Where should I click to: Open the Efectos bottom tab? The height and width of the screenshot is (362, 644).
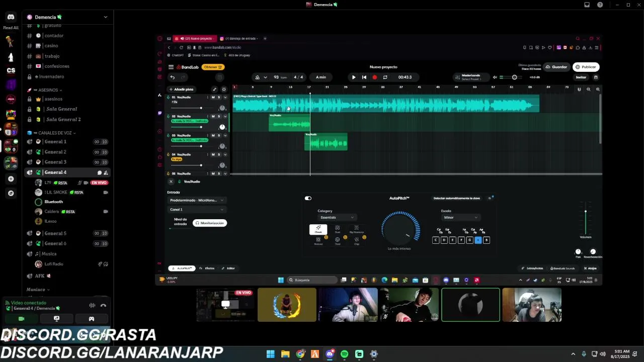coord(207,268)
